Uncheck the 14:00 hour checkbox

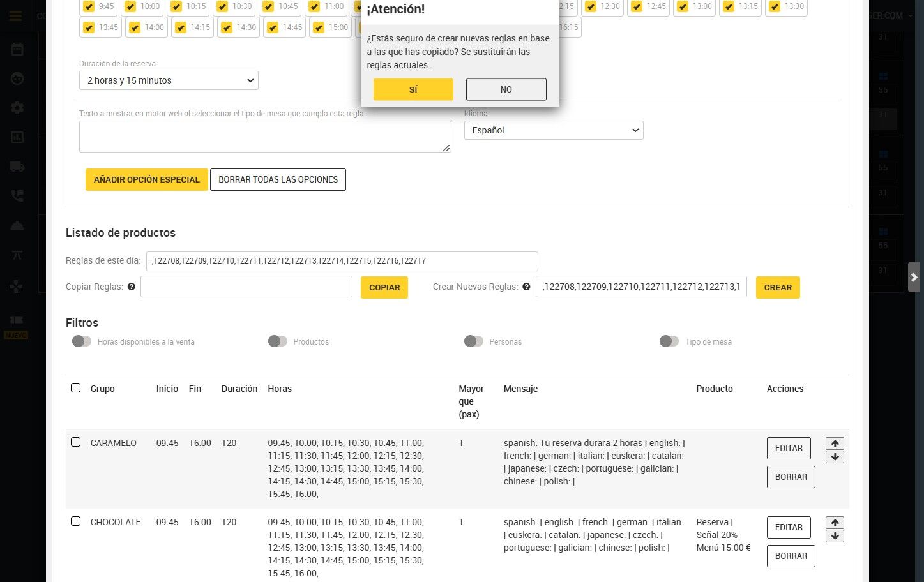click(135, 27)
